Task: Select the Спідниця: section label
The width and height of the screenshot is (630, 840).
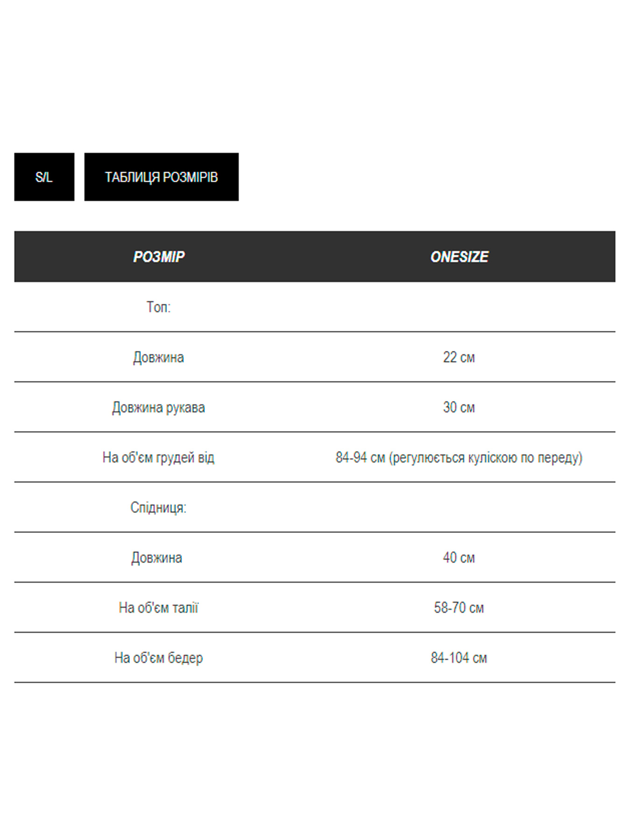Action: (x=159, y=507)
